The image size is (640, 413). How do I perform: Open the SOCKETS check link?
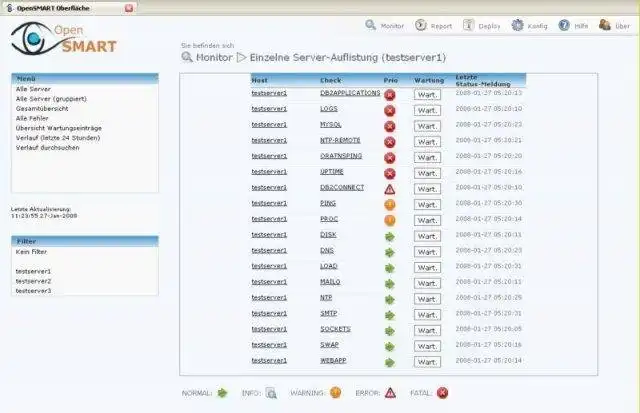click(x=335, y=329)
